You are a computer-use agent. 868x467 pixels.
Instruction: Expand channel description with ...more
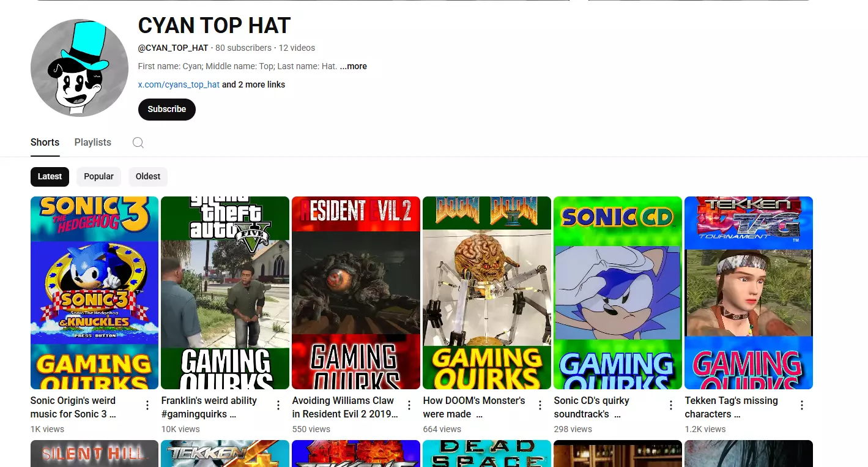coord(354,66)
